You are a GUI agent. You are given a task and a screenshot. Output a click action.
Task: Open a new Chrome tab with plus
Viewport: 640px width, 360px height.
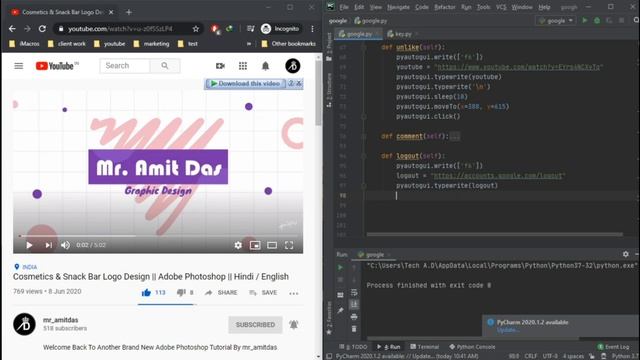coord(129,12)
